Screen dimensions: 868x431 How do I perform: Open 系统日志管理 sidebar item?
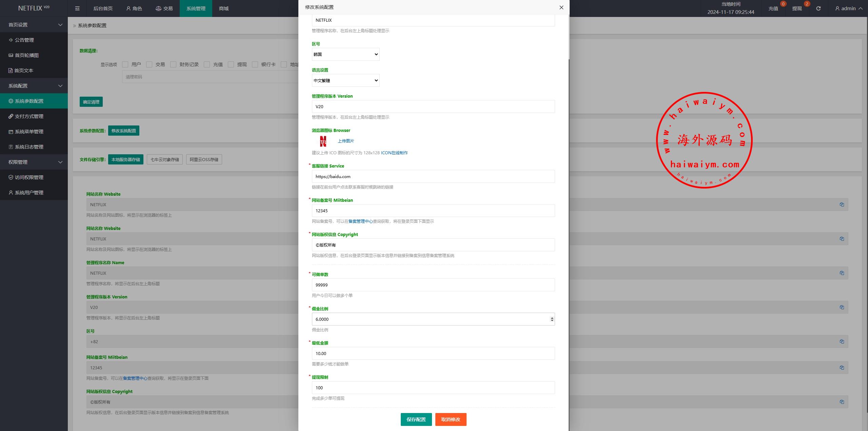point(29,147)
